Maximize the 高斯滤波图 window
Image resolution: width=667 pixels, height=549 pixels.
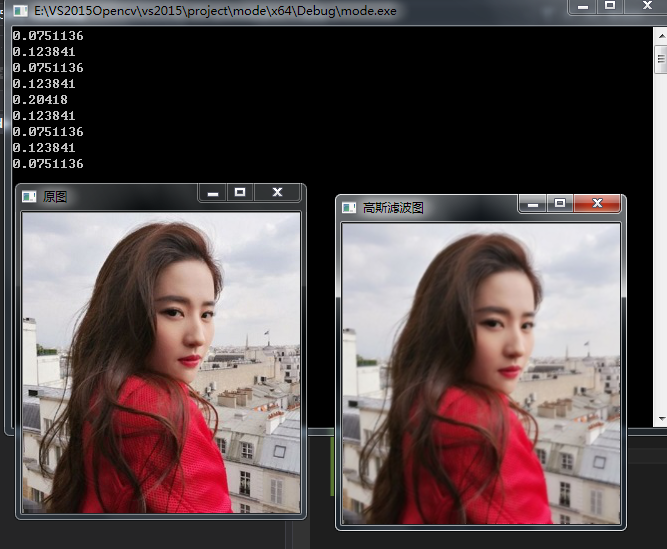(560, 204)
